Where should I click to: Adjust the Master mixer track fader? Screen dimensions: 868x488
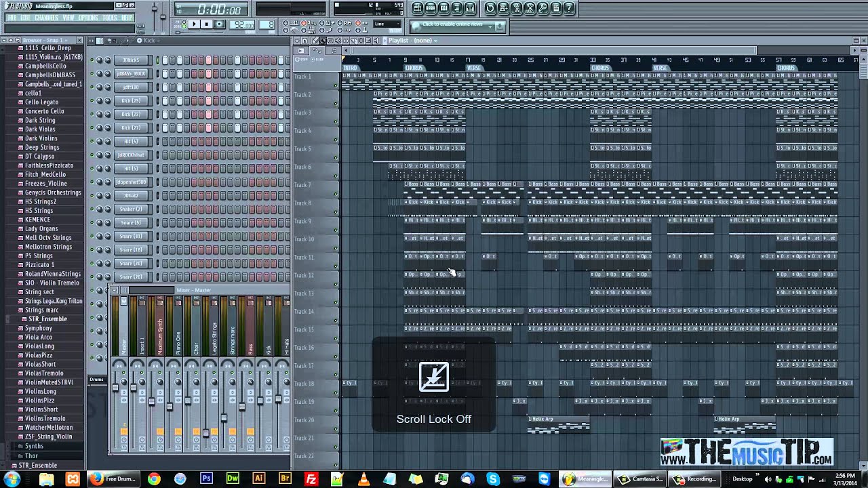pyautogui.click(x=115, y=388)
